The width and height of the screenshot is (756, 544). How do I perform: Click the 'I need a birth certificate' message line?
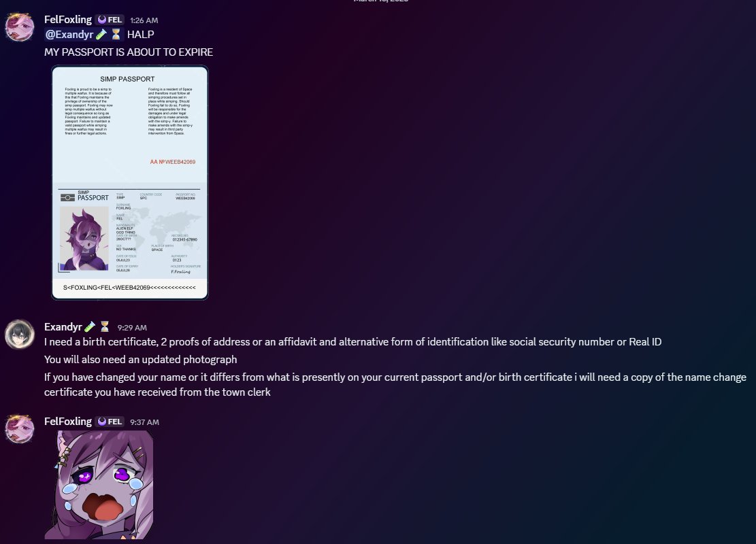(x=353, y=341)
